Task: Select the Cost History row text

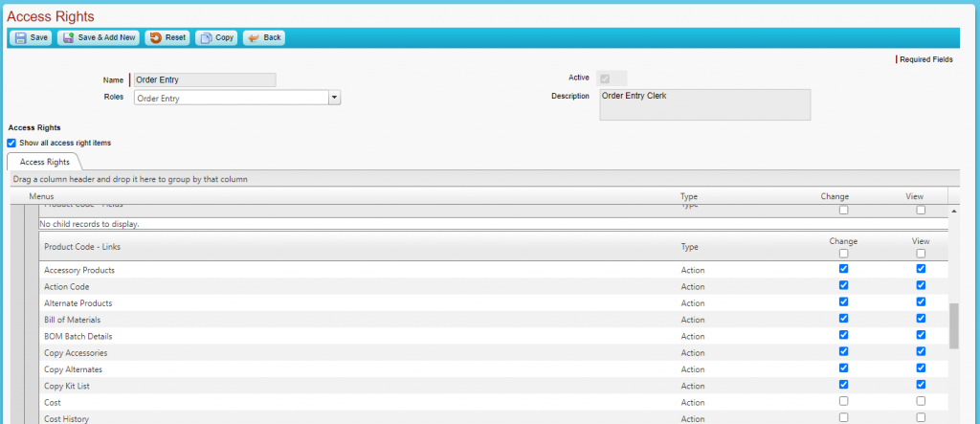Action: pos(66,419)
